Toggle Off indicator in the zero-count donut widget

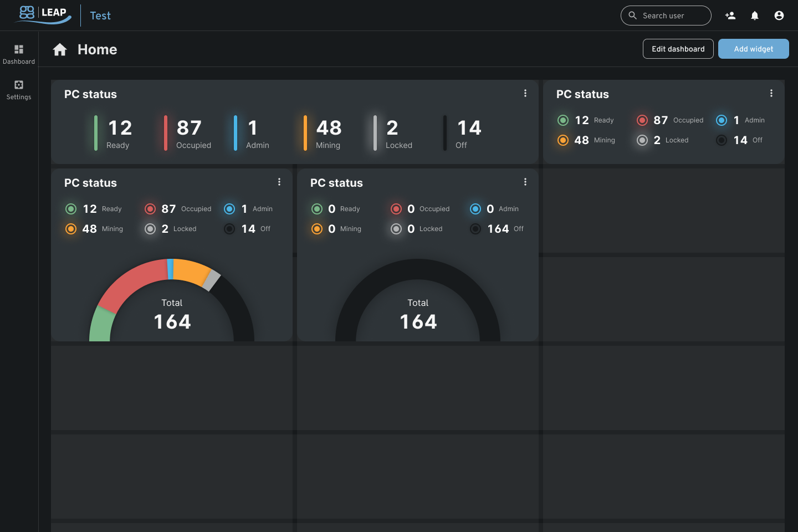475,229
